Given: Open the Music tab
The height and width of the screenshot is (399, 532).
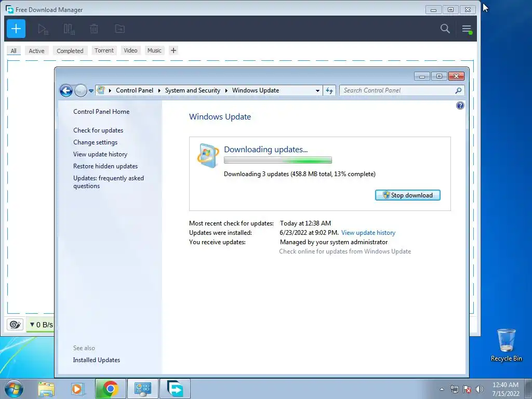Looking at the screenshot, I should pyautogui.click(x=154, y=50).
